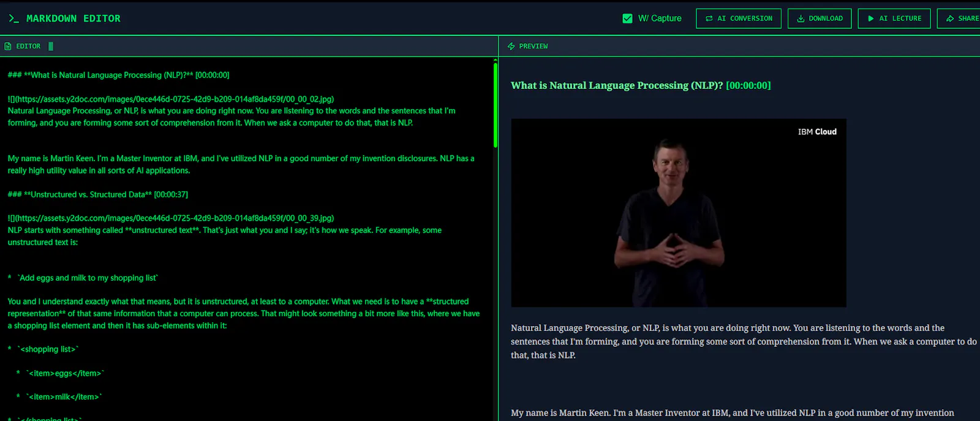
Task: Click the PREVIEW panel lightning icon
Action: [511, 46]
